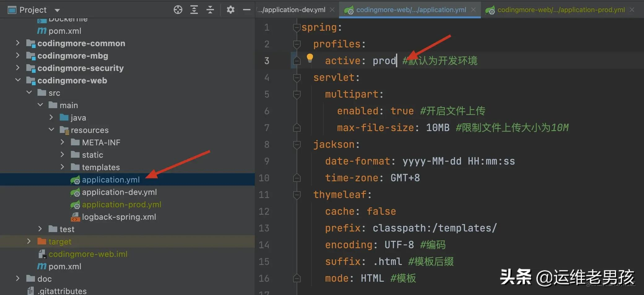
Task: Expand the codingmore-security module node
Action: point(18,68)
